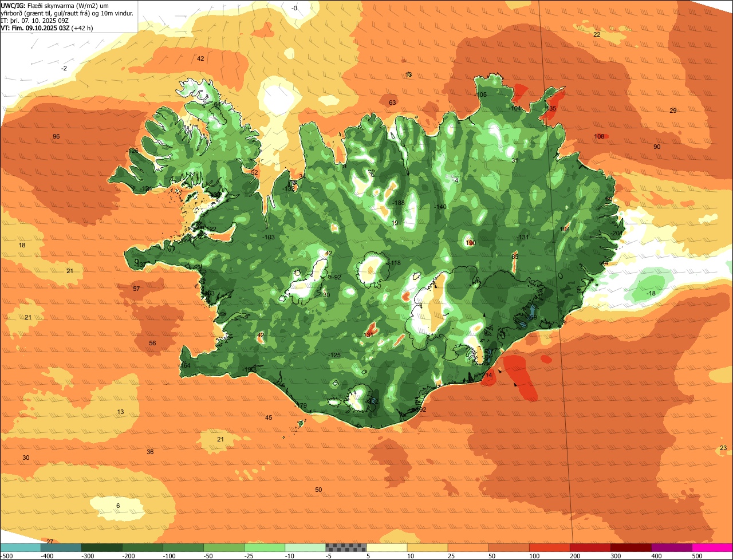Click the heat flux value 96 over western sea
733x560 pixels.
pyautogui.click(x=56, y=136)
